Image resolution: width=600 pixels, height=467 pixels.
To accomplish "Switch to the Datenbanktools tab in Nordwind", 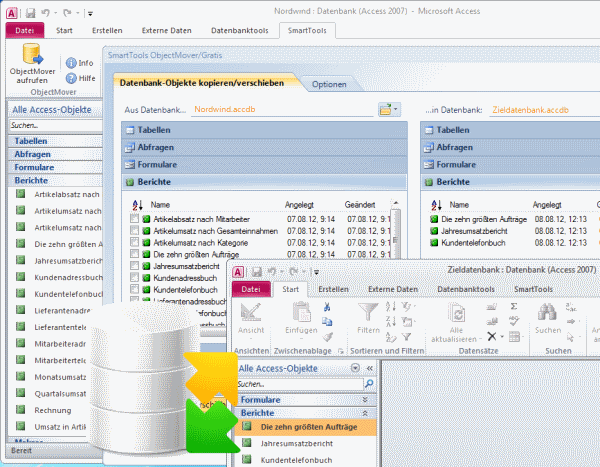I will pos(240,31).
